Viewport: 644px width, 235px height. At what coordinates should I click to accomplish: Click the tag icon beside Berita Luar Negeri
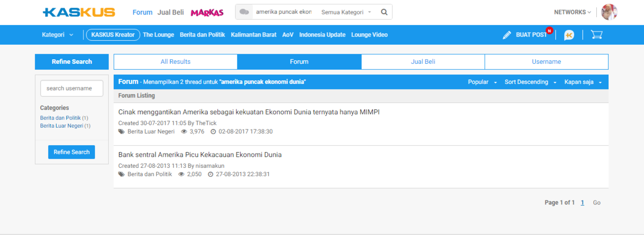(121, 132)
